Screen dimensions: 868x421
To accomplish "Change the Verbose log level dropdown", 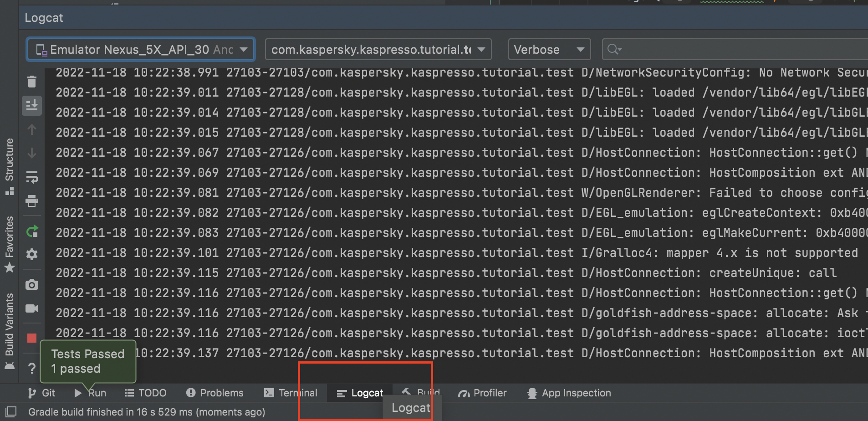I will (549, 49).
